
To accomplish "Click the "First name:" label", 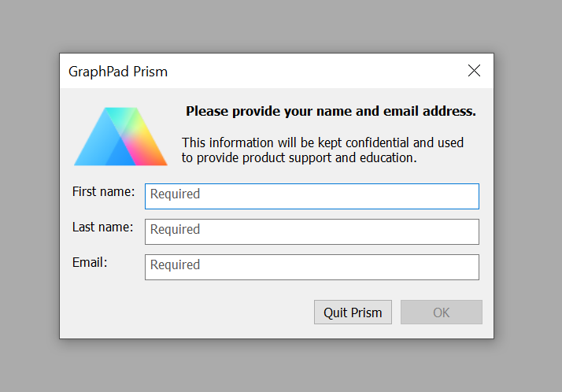I will [x=103, y=191].
